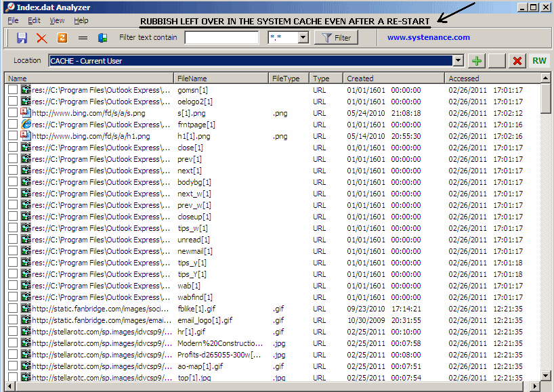This screenshot has height=392, width=554.
Task: Click the red X delete icon in toolbar
Action: point(42,38)
